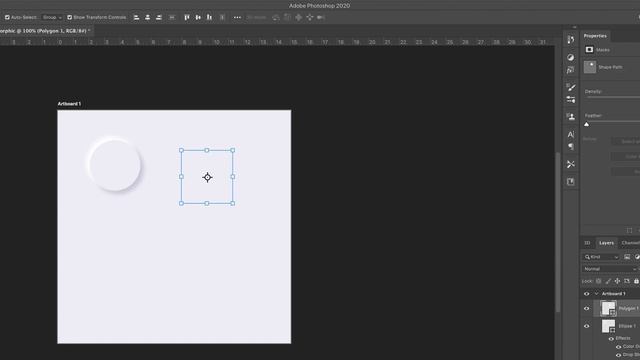The width and height of the screenshot is (640, 360).
Task: Click the bottom-right transform handle
Action: point(233,203)
